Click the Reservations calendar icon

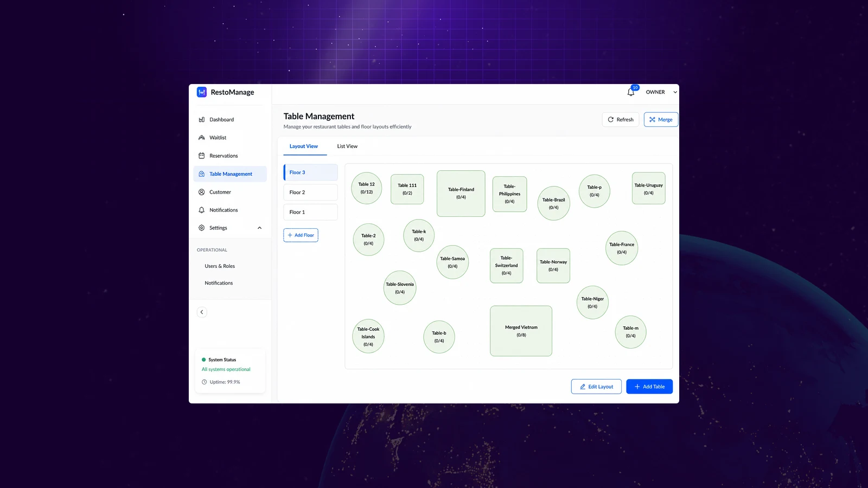coord(202,156)
